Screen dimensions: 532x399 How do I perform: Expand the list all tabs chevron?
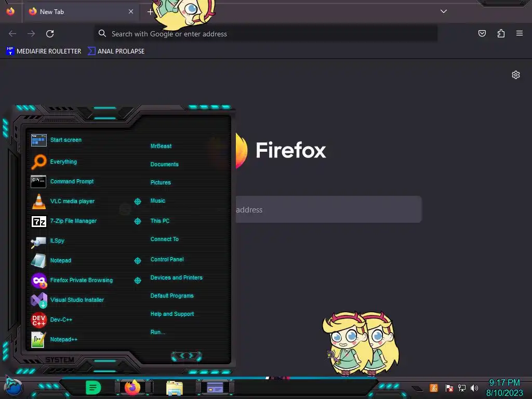point(444,11)
